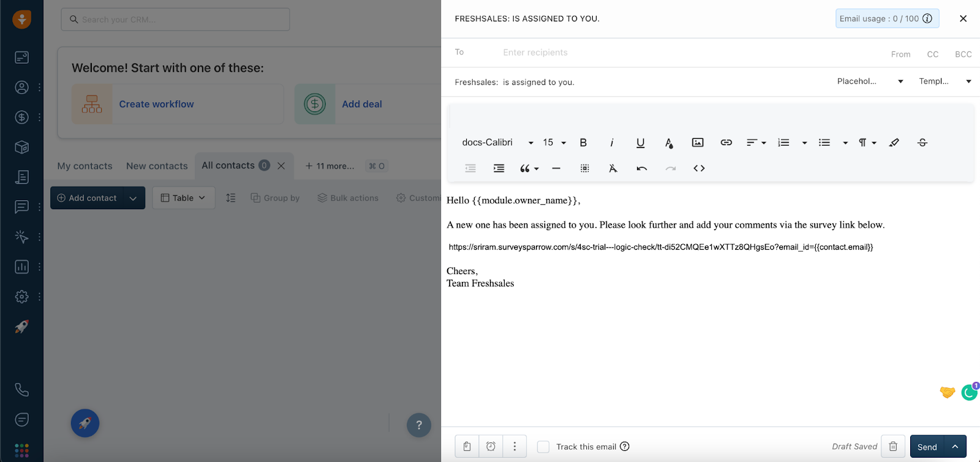This screenshot has height=462, width=980.
Task: Apply strikethrough formatting to the text
Action: pos(922,143)
